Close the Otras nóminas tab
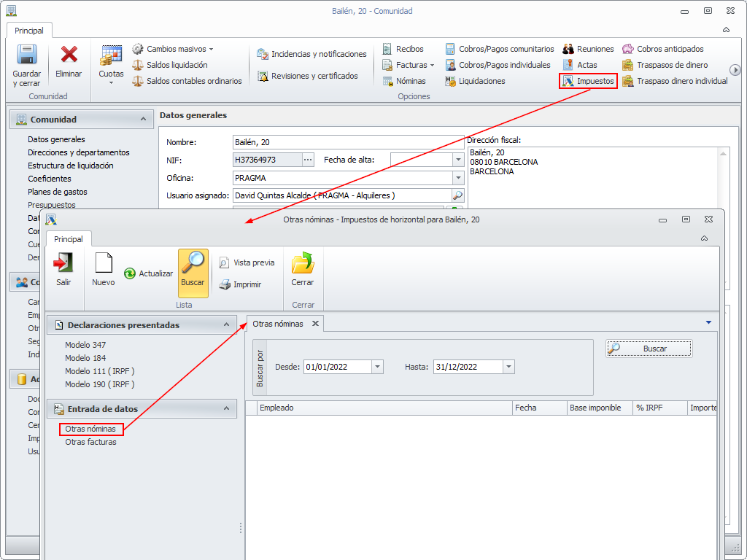Image resolution: width=747 pixels, height=560 pixels. (x=315, y=323)
